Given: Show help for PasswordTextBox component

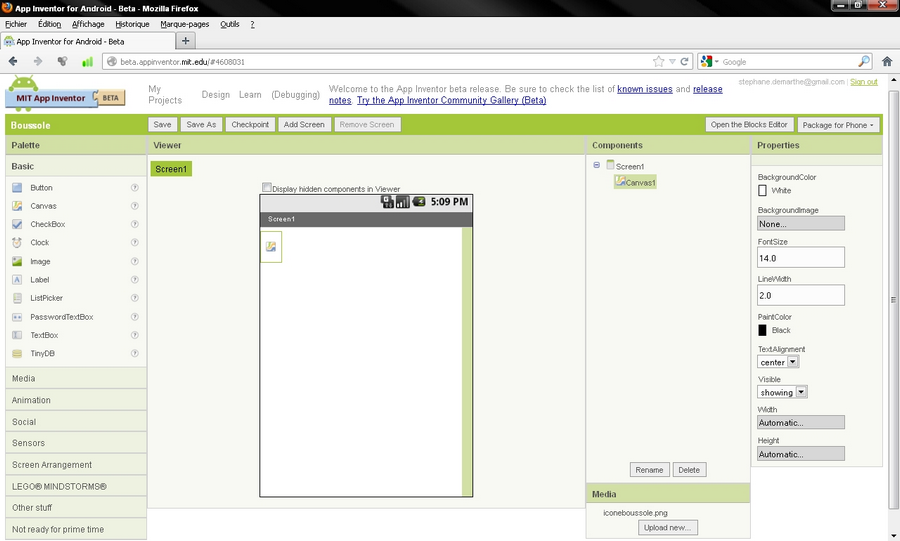Looking at the screenshot, I should [x=135, y=317].
